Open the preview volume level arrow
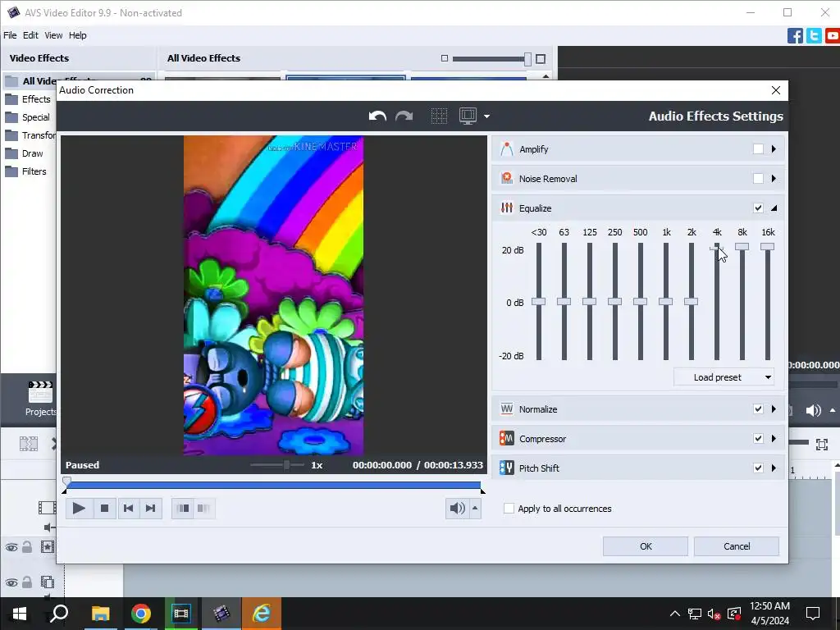The width and height of the screenshot is (840, 630). 475,509
